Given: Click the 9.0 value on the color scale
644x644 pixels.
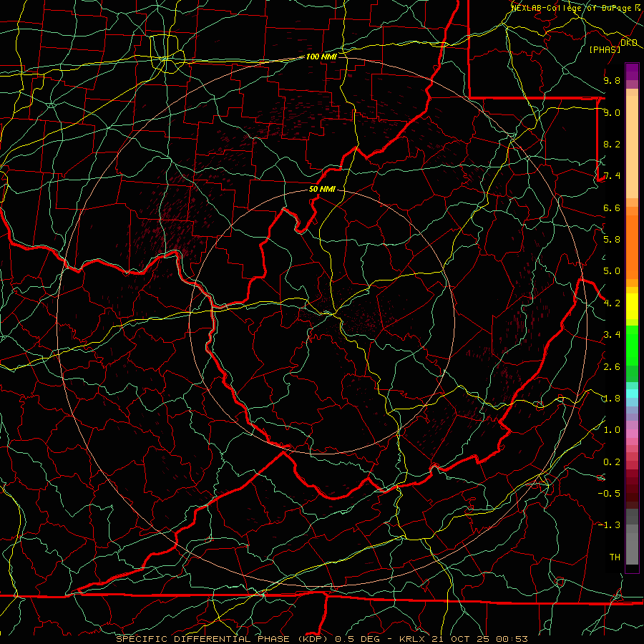Looking at the screenshot, I should point(612,112).
